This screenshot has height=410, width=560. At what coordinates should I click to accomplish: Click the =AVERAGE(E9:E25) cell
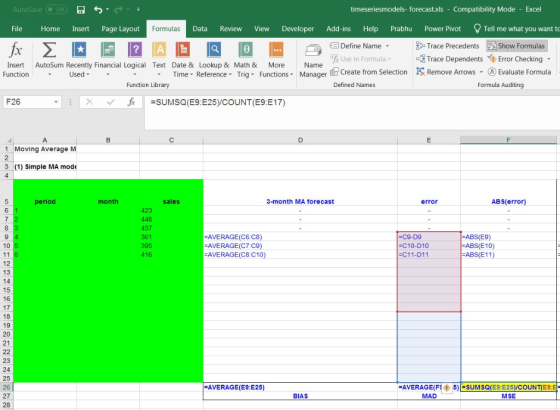tap(300, 387)
